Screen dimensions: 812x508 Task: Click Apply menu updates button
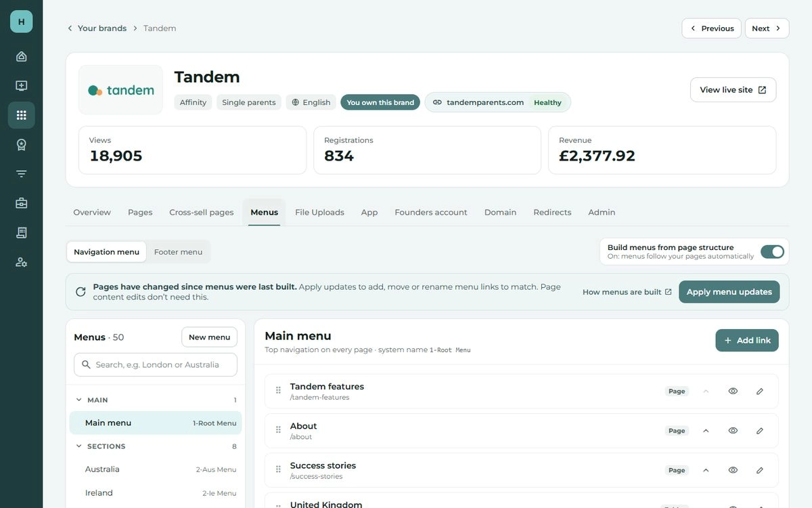[x=729, y=292]
